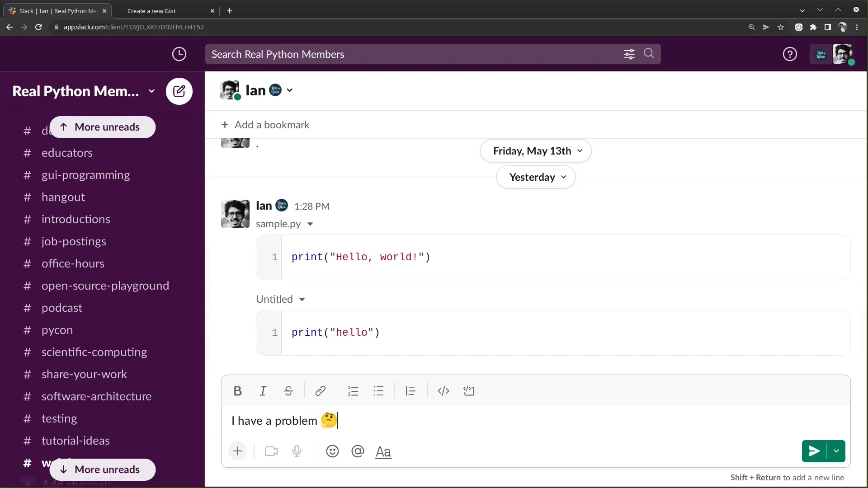Screen dimensions: 868x488
Task: Hide formatting toolbar with Aa toggle
Action: pos(383,451)
